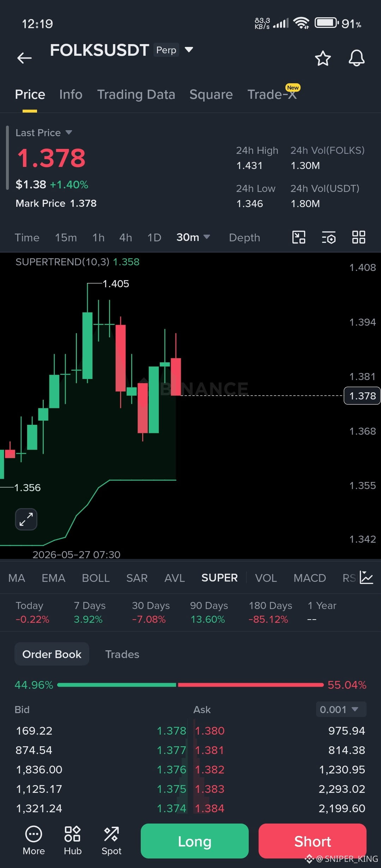Expand the FOLKSUSDT pair selector arrow

coord(189,50)
